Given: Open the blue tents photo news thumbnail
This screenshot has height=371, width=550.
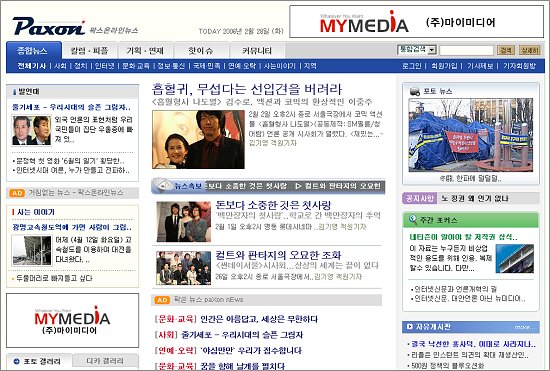Looking at the screenshot, I should point(471,135).
